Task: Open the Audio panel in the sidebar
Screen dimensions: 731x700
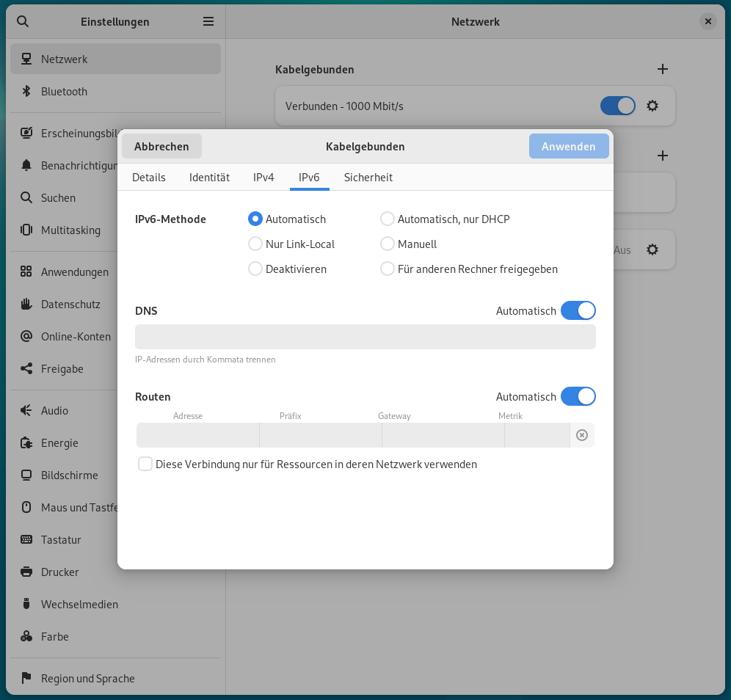Action: (x=54, y=411)
